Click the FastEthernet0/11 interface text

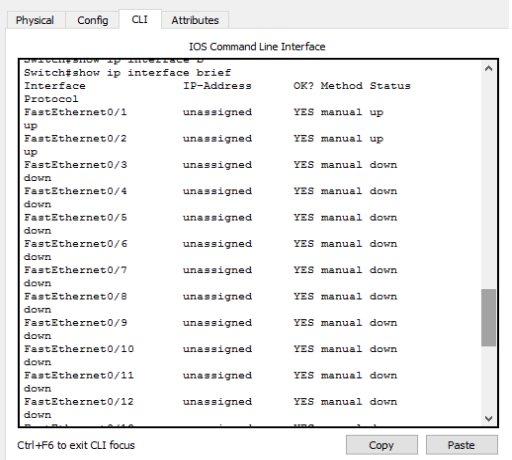pyautogui.click(x=79, y=375)
